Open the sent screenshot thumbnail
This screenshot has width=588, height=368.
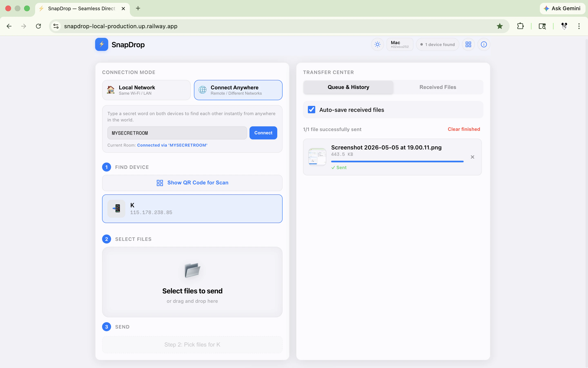point(317,157)
